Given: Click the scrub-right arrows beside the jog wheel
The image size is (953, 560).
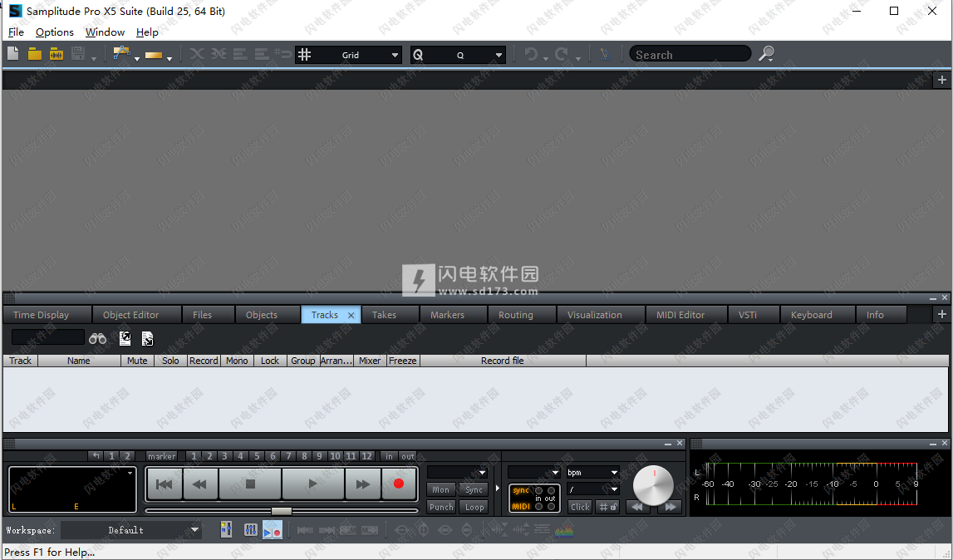Looking at the screenshot, I should coord(670,507).
